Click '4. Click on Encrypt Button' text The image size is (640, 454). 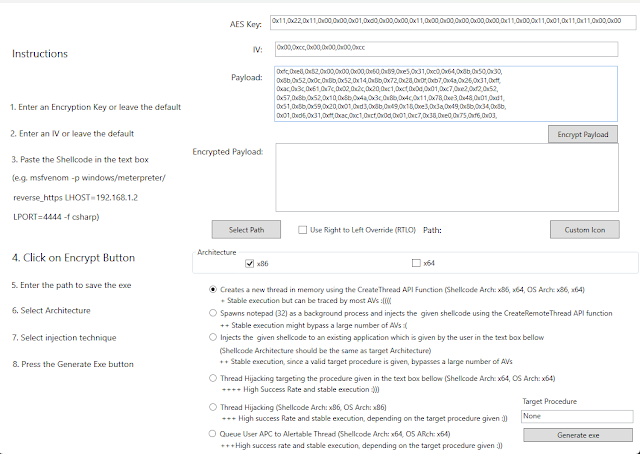pos(73,258)
